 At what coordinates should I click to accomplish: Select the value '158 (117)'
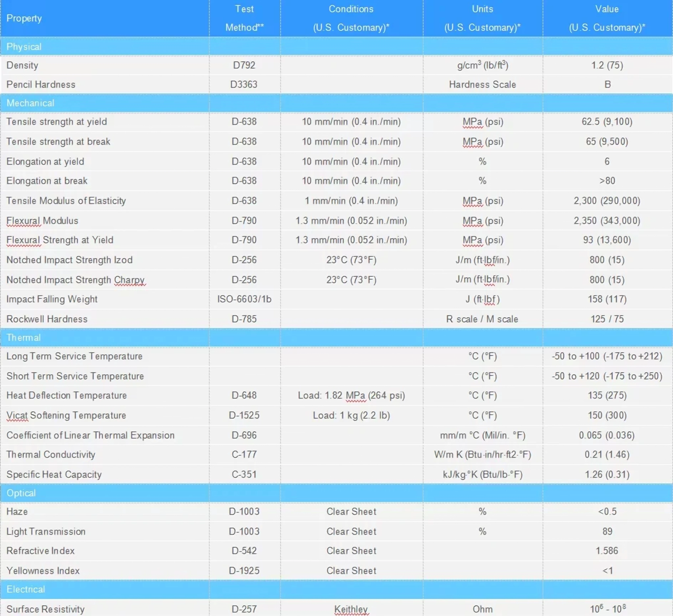point(607,299)
